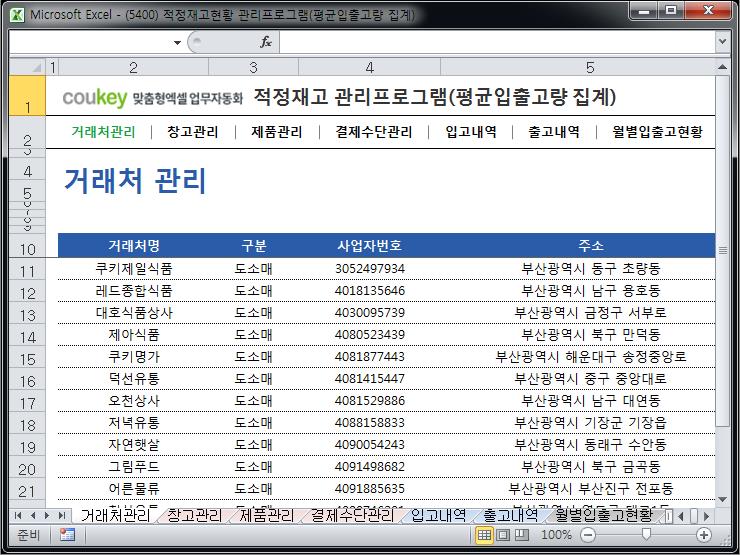Select address 부산광역시 중구 중앙대로
Screen dimensions: 740x555
pos(590,378)
